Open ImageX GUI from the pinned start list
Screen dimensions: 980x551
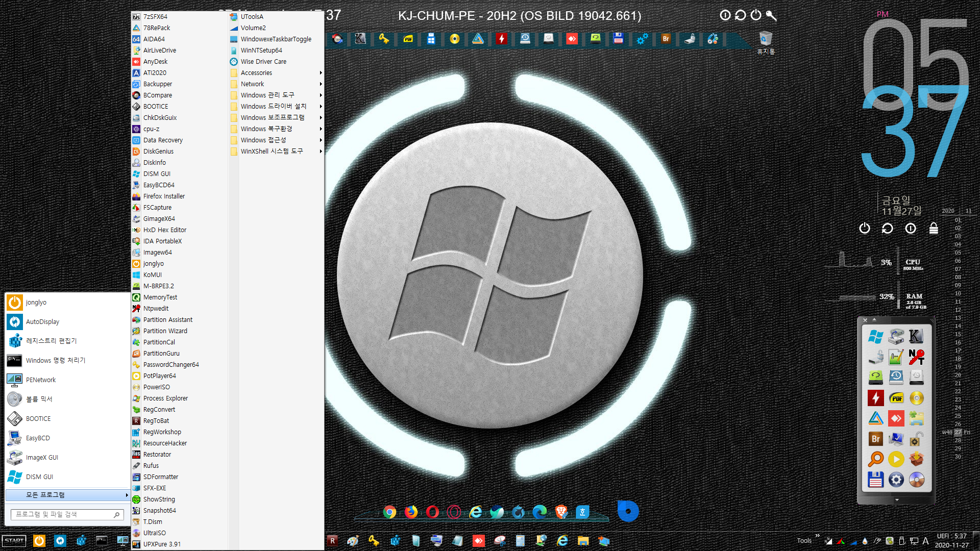(x=67, y=458)
